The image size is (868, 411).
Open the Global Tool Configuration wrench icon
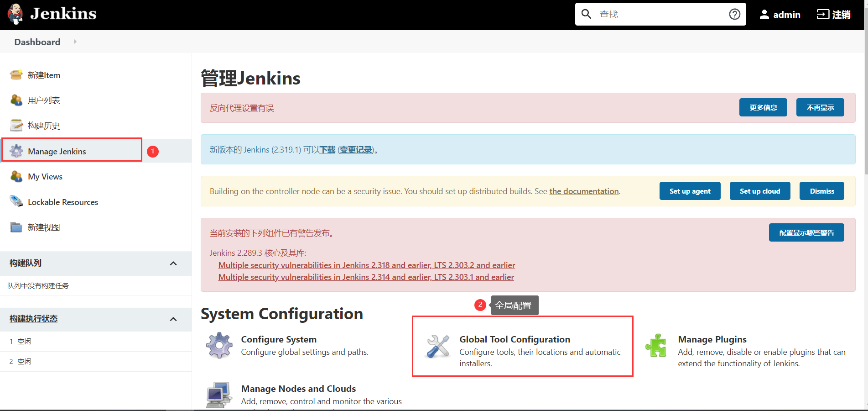click(437, 346)
